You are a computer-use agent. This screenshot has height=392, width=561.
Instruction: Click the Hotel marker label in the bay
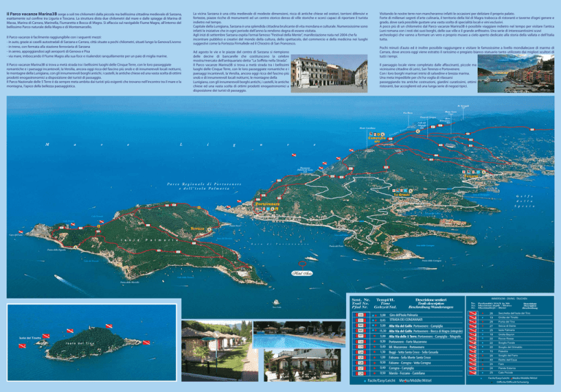302,274
